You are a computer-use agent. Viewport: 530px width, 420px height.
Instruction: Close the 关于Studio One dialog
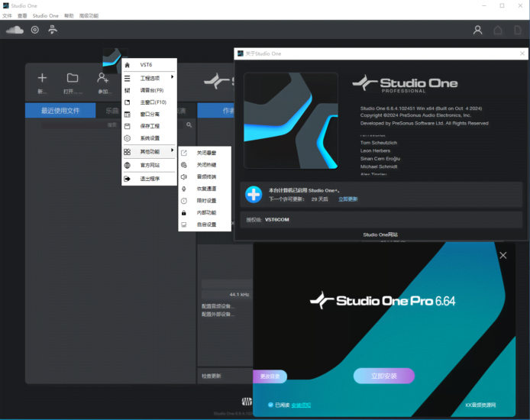(x=522, y=53)
